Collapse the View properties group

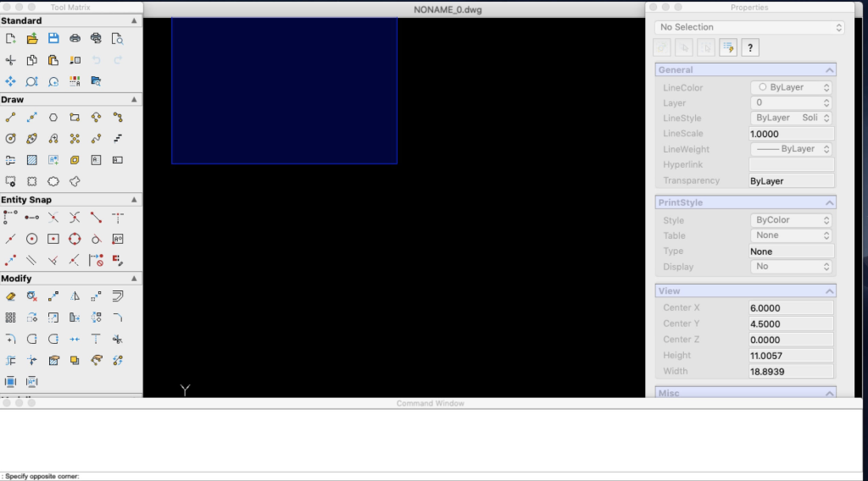point(829,291)
